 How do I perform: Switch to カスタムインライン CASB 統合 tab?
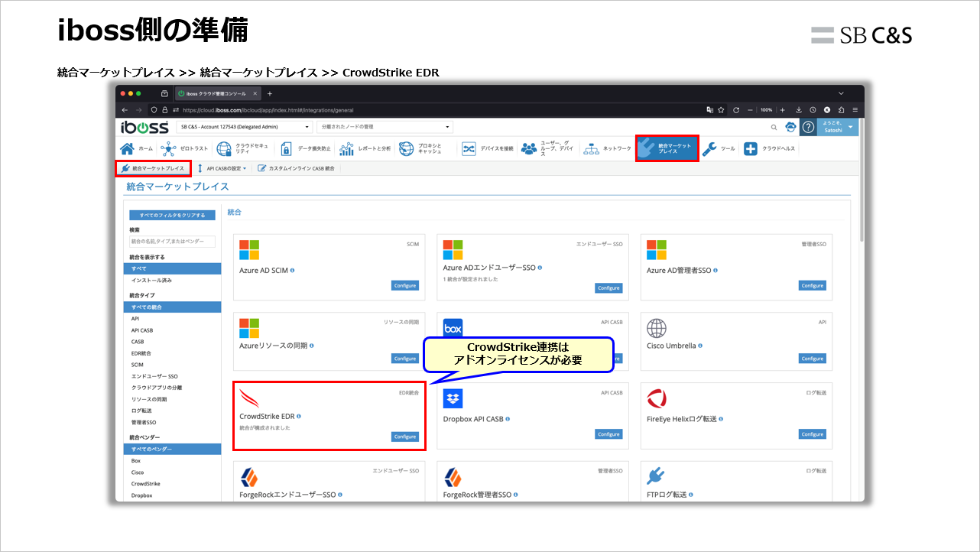tap(296, 169)
